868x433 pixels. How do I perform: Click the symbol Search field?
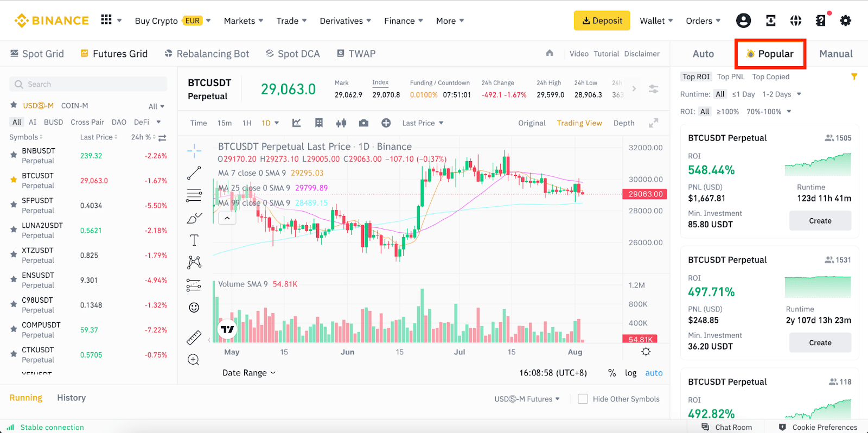(88, 84)
